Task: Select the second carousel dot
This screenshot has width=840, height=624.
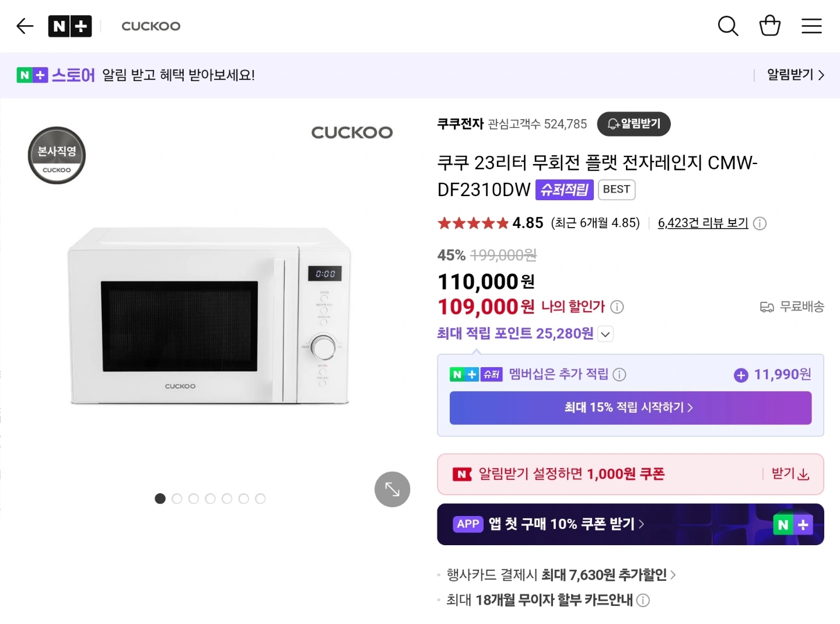Action: click(177, 498)
